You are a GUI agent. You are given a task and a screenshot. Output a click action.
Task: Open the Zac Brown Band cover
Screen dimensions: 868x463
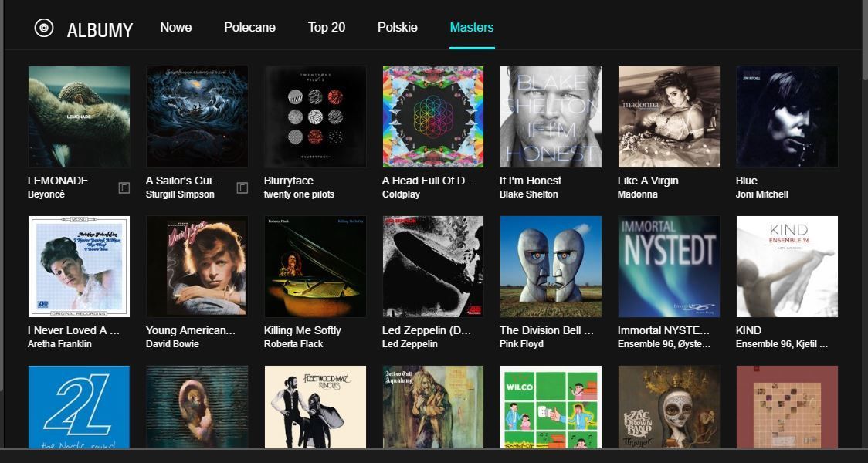pyautogui.click(x=670, y=407)
